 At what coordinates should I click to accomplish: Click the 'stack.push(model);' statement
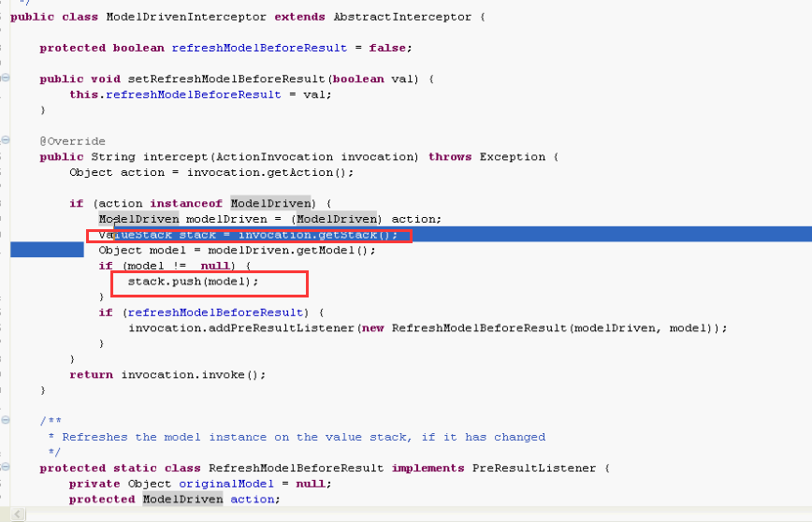pyautogui.click(x=193, y=282)
